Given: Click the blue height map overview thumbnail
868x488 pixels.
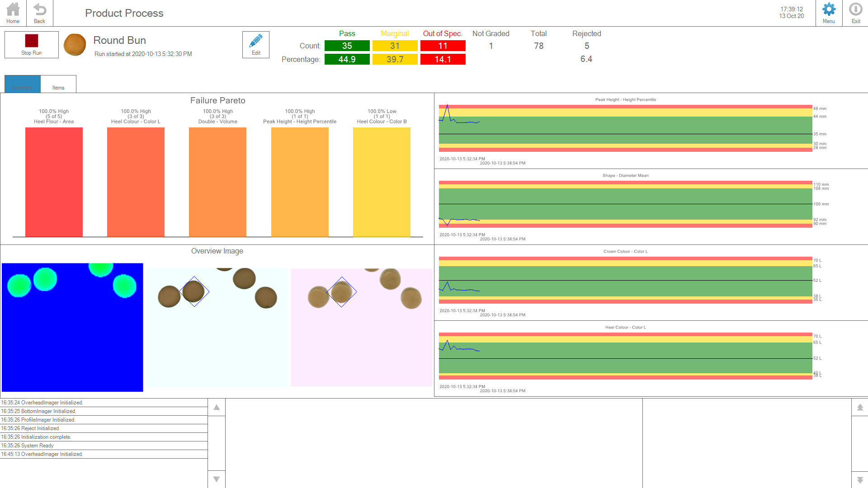Looking at the screenshot, I should 72,327.
